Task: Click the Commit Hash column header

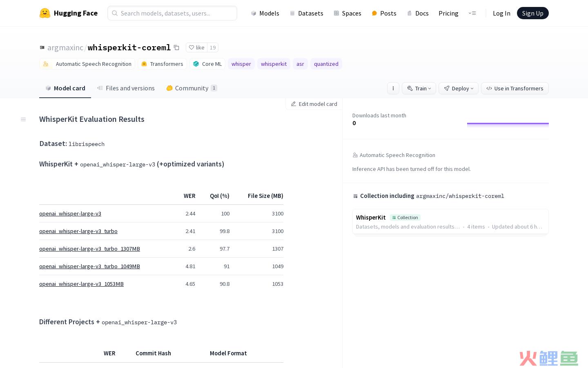Action: coord(153,353)
